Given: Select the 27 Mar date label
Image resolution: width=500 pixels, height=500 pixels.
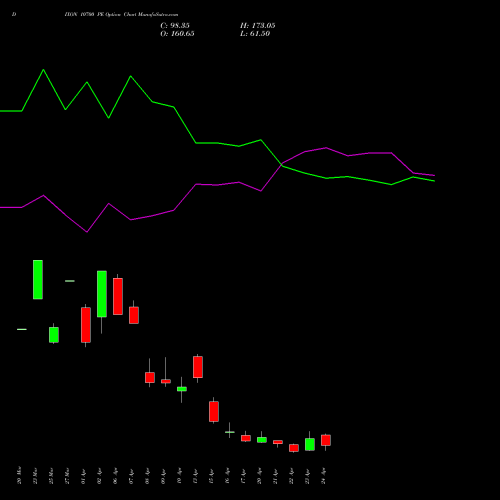Looking at the screenshot, I should point(67,475).
